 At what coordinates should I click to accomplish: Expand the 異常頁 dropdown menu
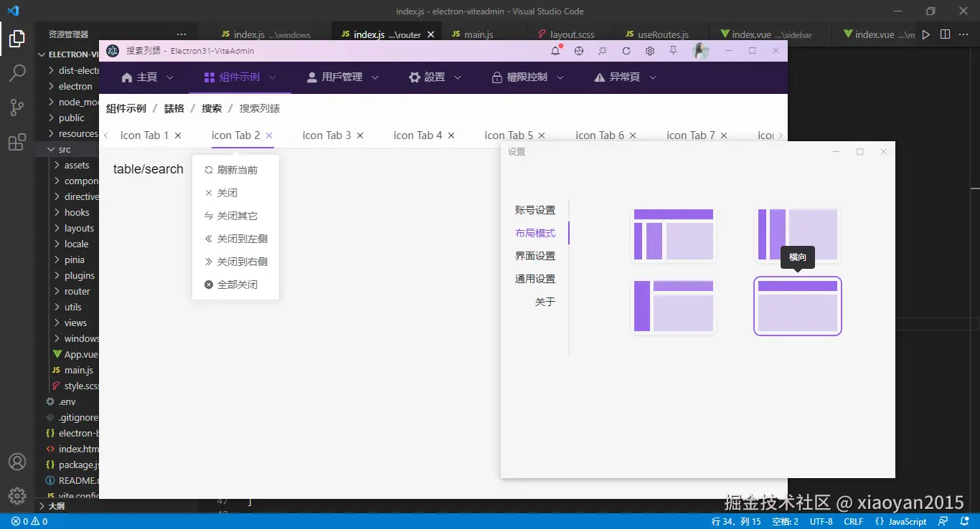click(623, 77)
